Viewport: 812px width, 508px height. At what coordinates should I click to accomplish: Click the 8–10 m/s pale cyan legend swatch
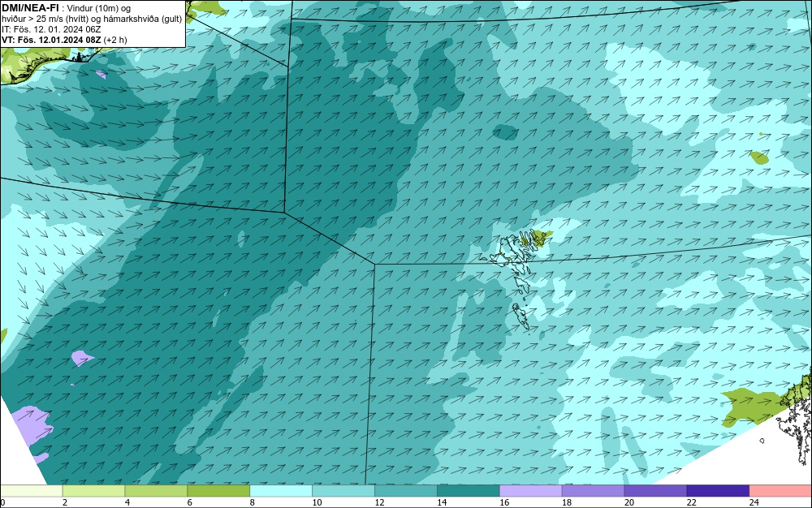coord(281,491)
